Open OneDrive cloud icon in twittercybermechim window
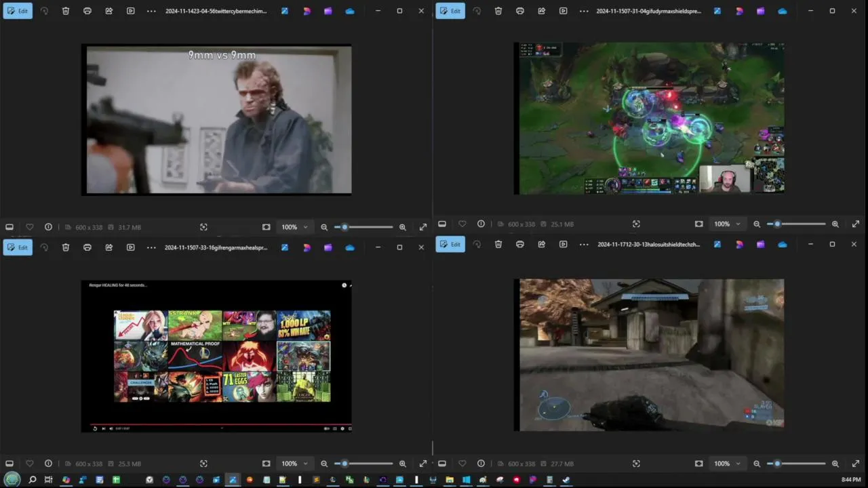The width and height of the screenshot is (868, 488). 350,11
